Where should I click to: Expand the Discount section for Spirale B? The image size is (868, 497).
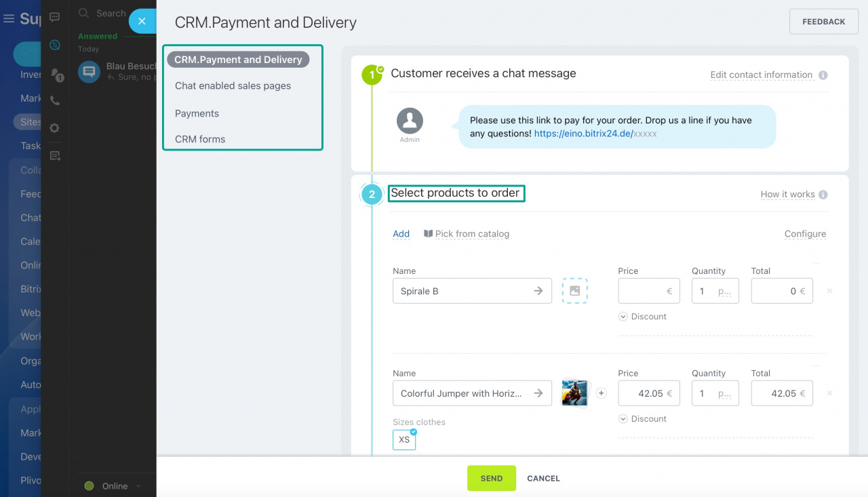point(643,316)
